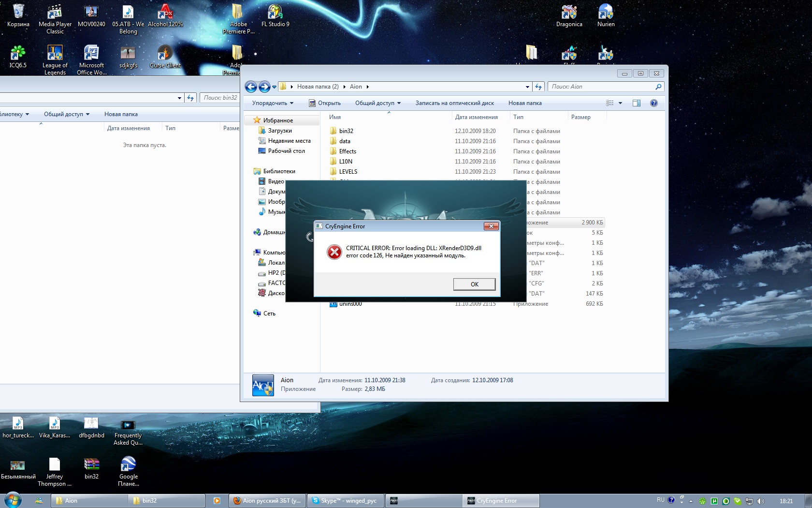The width and height of the screenshot is (812, 508).
Task: Click the red error icon in dialog
Action: 334,252
